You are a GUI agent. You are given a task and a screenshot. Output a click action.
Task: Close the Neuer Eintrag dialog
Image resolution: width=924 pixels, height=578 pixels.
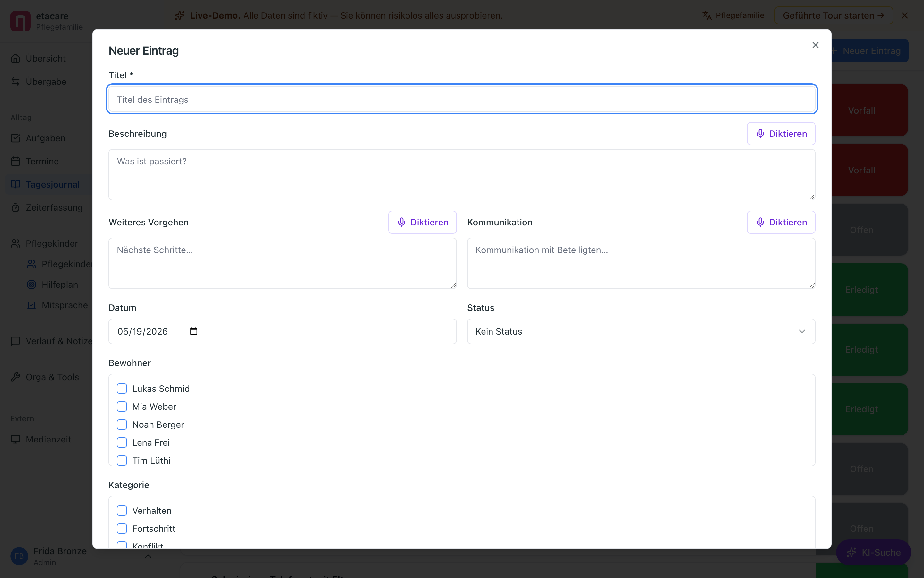point(815,45)
